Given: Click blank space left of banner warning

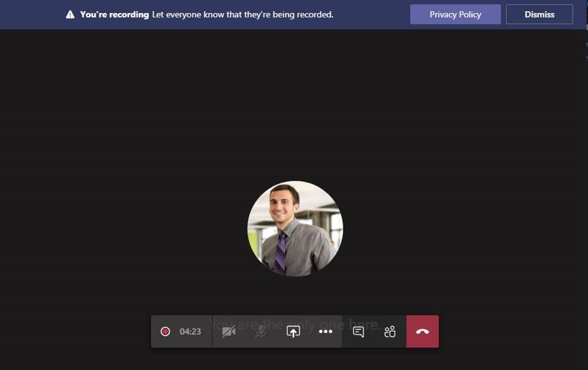Looking at the screenshot, I should point(31,14).
